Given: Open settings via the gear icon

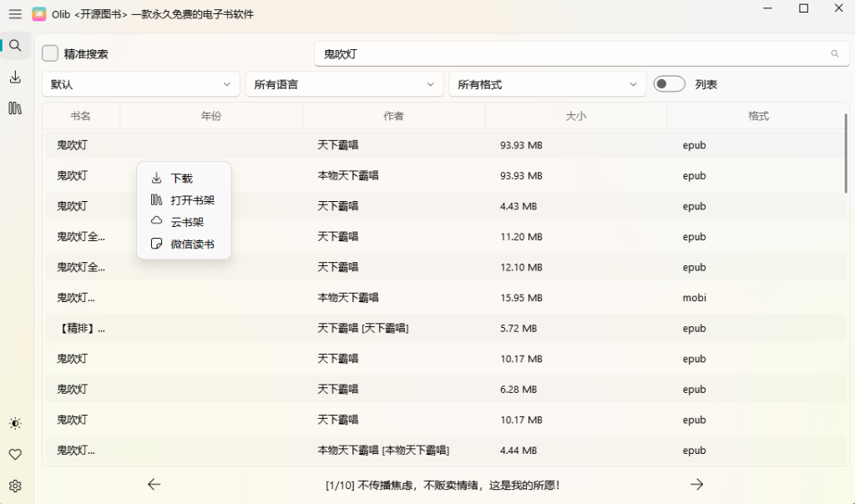Looking at the screenshot, I should pyautogui.click(x=15, y=486).
